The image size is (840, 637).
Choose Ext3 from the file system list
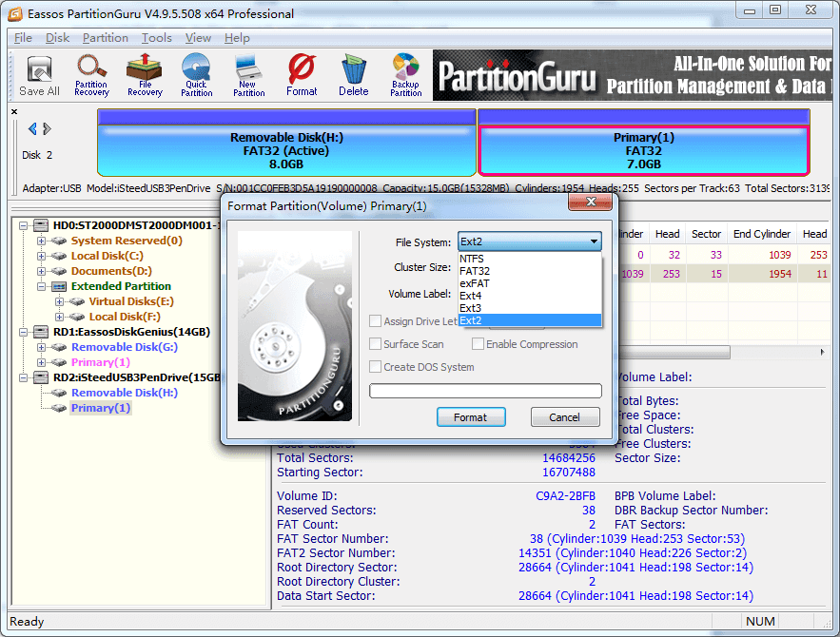(530, 308)
